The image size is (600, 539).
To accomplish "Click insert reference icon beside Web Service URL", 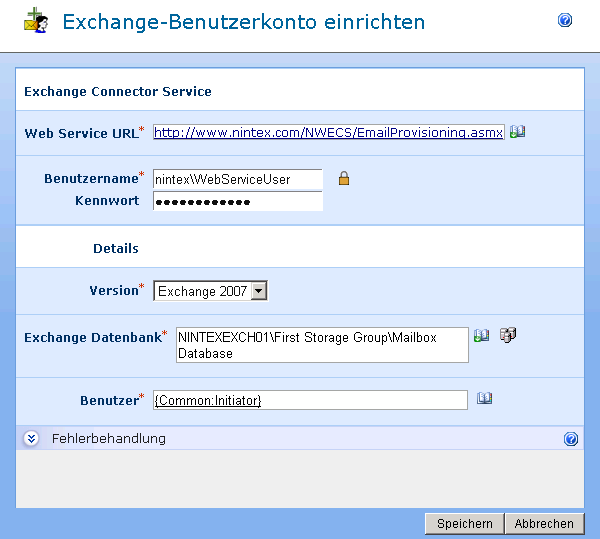I will [517, 131].
